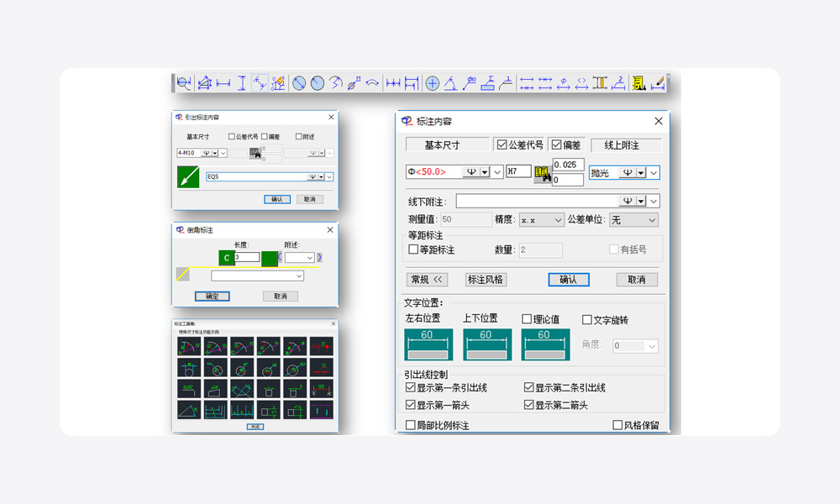The width and height of the screenshot is (840, 504).
Task: Select the diameter tool marked with M
Action: tap(354, 83)
